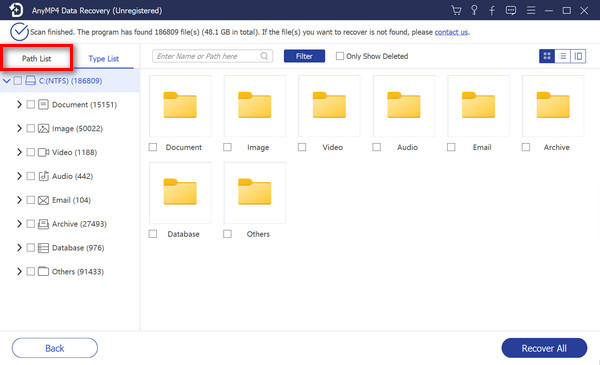Image resolution: width=600 pixels, height=365 pixels.
Task: Click the key register icon
Action: coord(474,10)
